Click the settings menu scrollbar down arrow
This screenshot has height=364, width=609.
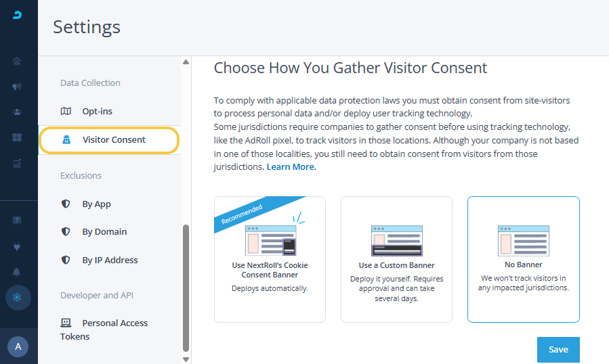(x=186, y=359)
